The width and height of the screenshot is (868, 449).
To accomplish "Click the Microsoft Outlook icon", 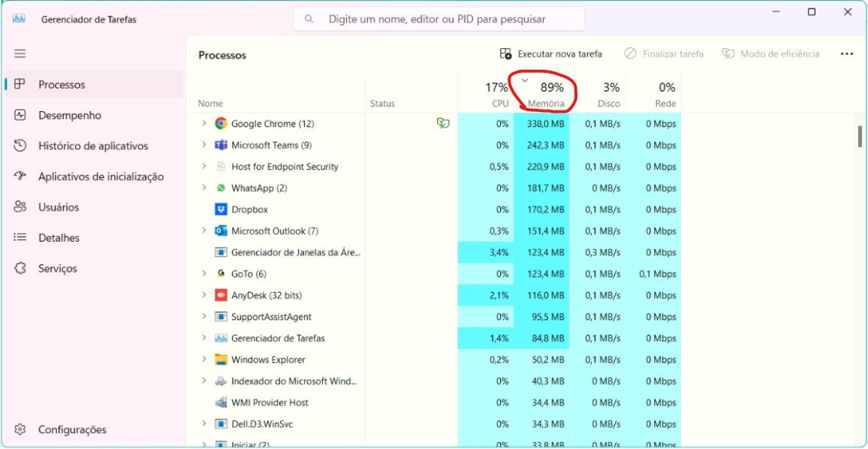I will click(x=221, y=231).
